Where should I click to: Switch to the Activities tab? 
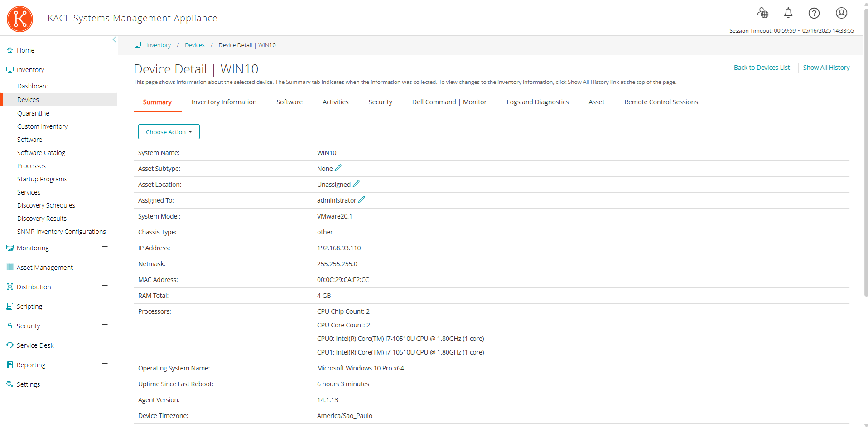click(336, 102)
